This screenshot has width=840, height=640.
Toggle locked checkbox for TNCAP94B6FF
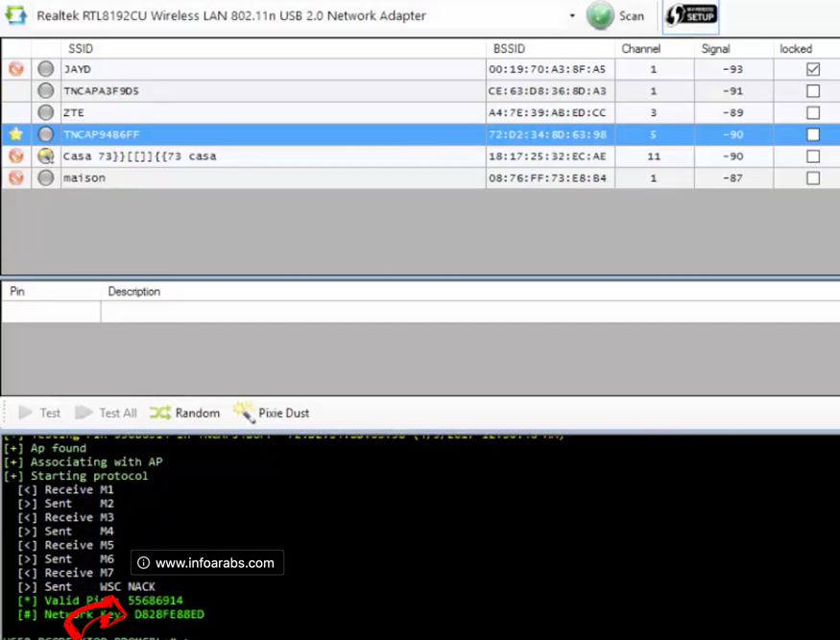813,134
